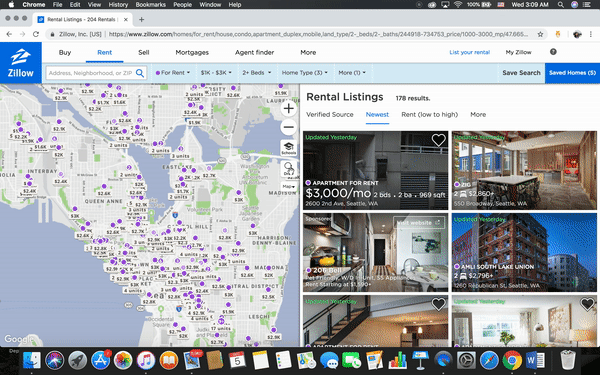Open Calendar from the Dock
Viewport: 600px width, 375px height.
coord(237,360)
